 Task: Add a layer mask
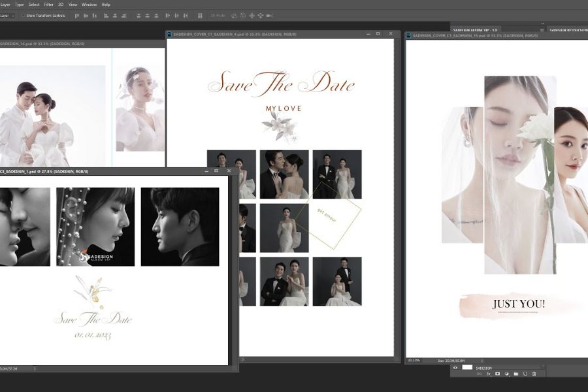pos(497,374)
